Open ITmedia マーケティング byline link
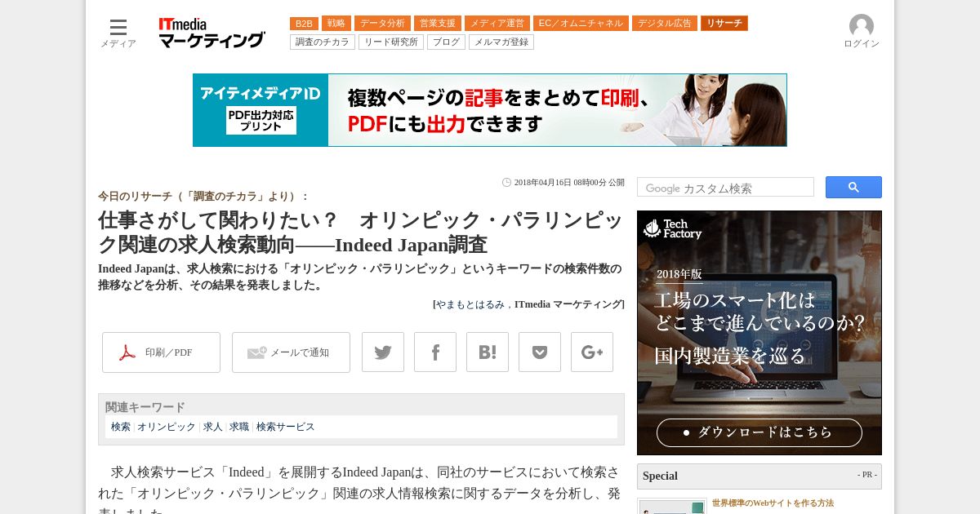The width and height of the screenshot is (980, 514). click(x=568, y=304)
